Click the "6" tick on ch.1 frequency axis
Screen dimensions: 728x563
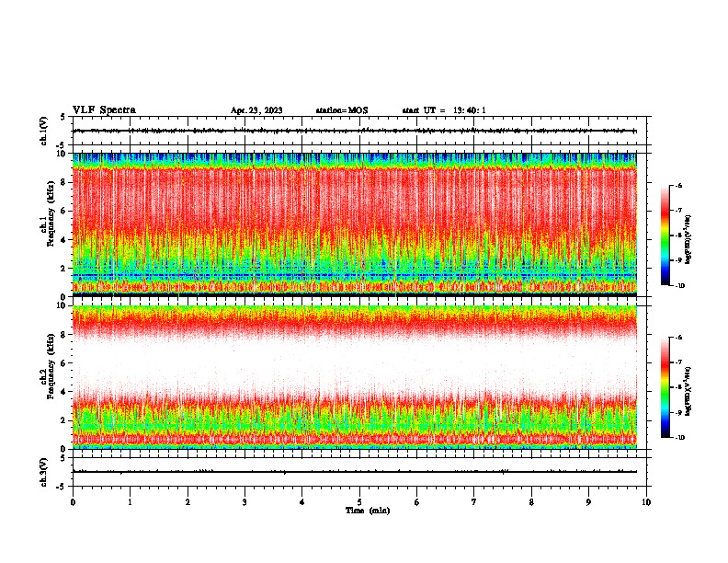tap(64, 211)
